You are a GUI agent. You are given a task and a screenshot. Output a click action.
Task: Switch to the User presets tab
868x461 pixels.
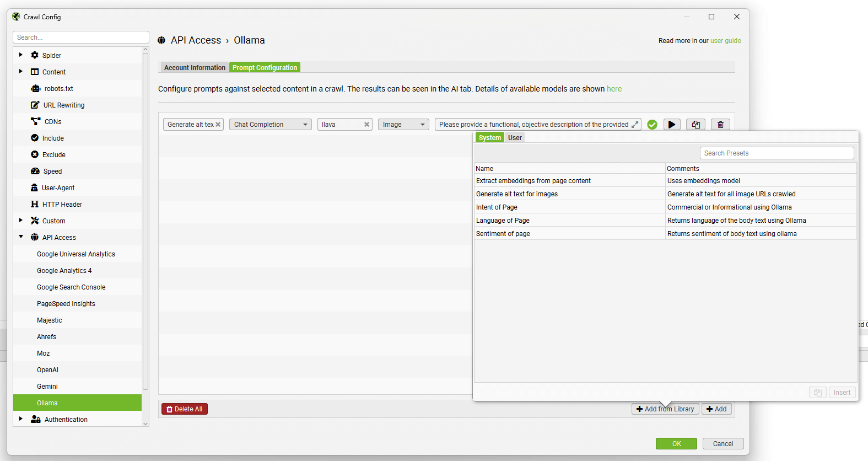515,138
